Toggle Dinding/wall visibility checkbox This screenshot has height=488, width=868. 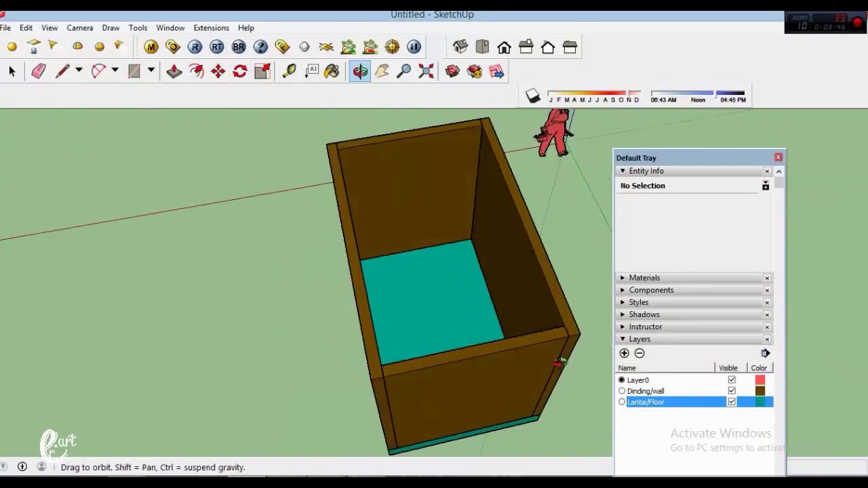(732, 391)
